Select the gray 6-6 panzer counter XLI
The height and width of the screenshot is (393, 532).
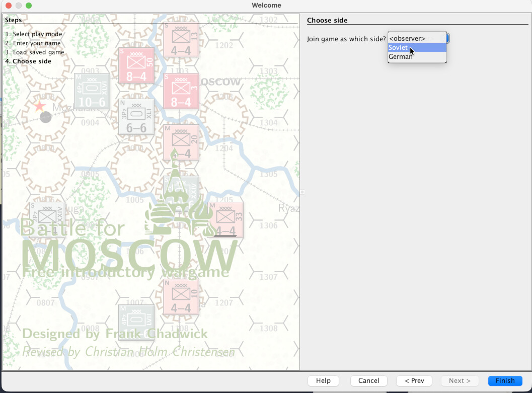coord(136,117)
